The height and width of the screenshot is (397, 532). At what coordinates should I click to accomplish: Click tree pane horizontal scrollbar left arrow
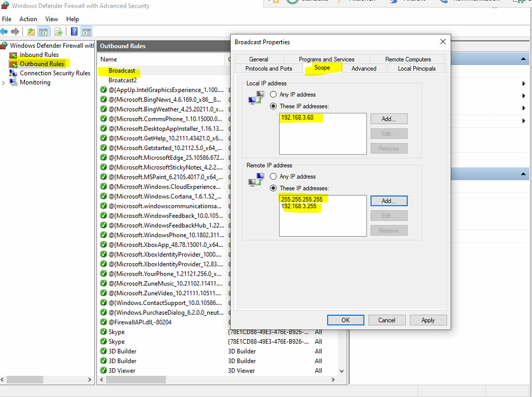tap(3, 379)
